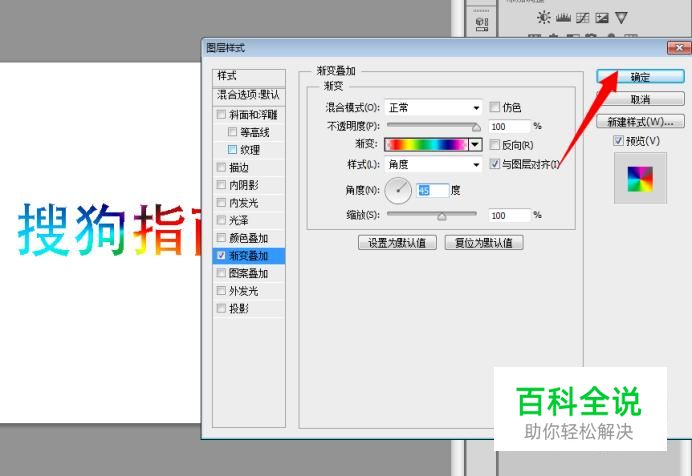Screen dimensions: 692x476
Task: Enable 斜面和浮雕 layer effect
Action: point(221,115)
